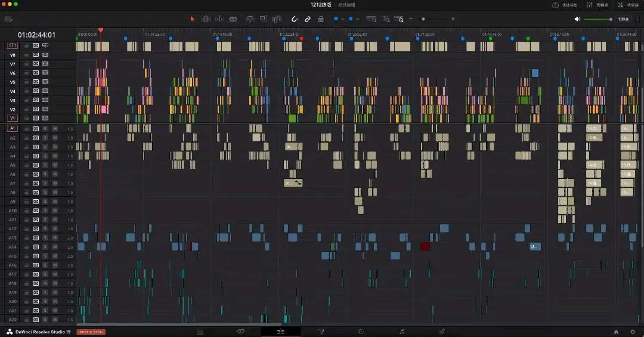The width and height of the screenshot is (644, 337).
Task: Click the zoom out minus button
Action: click(410, 19)
